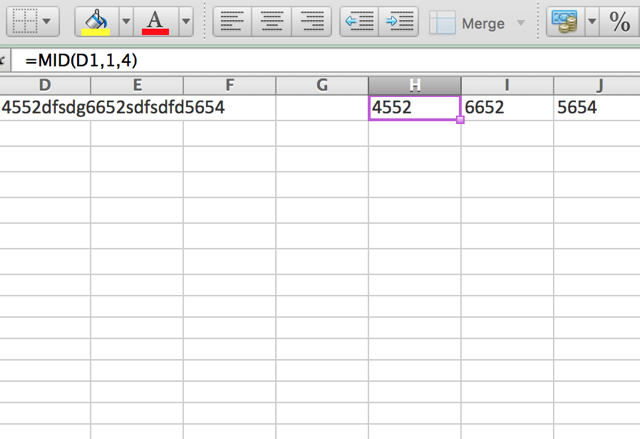This screenshot has height=439, width=640.
Task: Center text horizontally
Action: 271,22
